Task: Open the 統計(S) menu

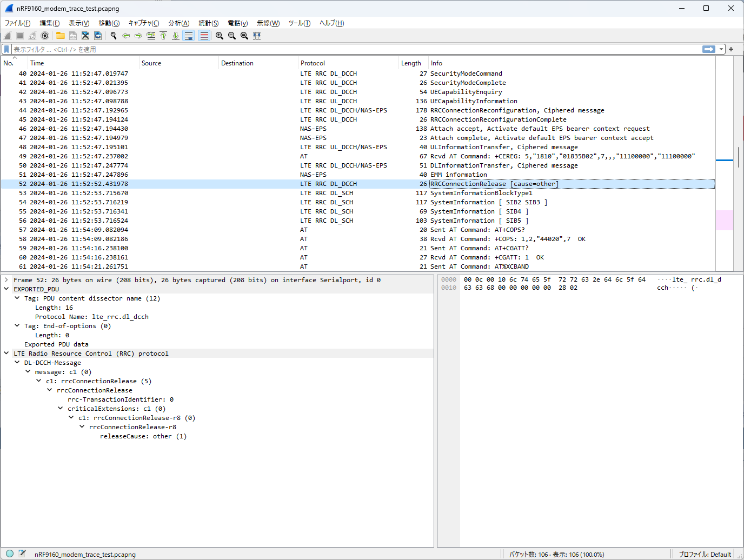Action: [x=209, y=23]
